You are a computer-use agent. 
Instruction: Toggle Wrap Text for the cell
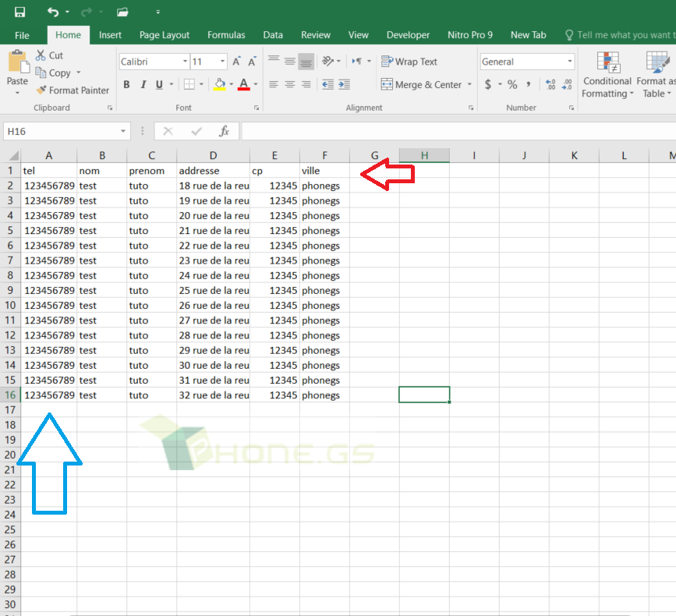tap(409, 62)
